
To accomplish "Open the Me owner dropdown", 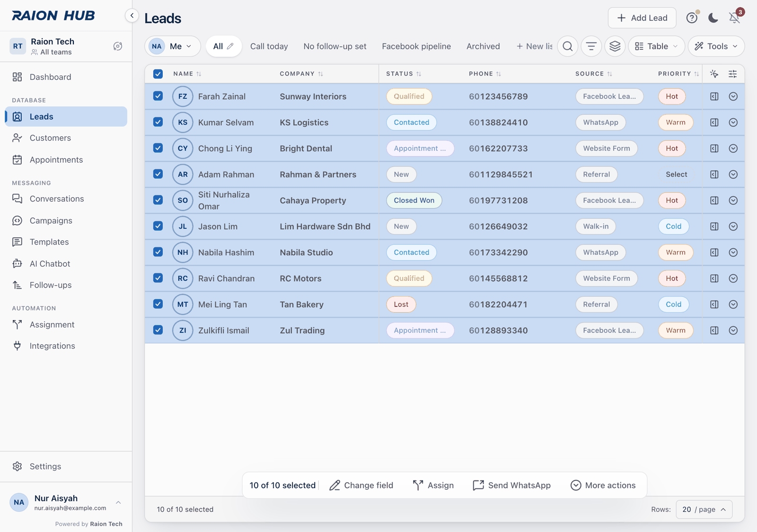I will [x=173, y=46].
